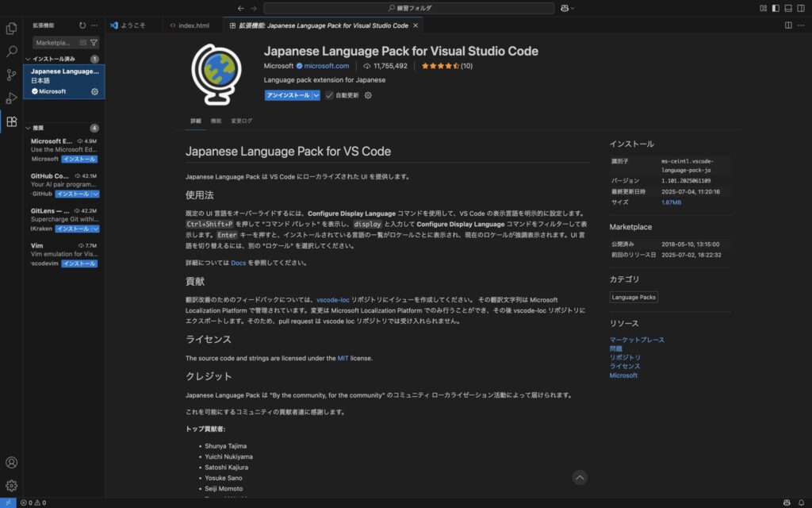
Task: Go back with the navigation arrow
Action: click(241, 8)
